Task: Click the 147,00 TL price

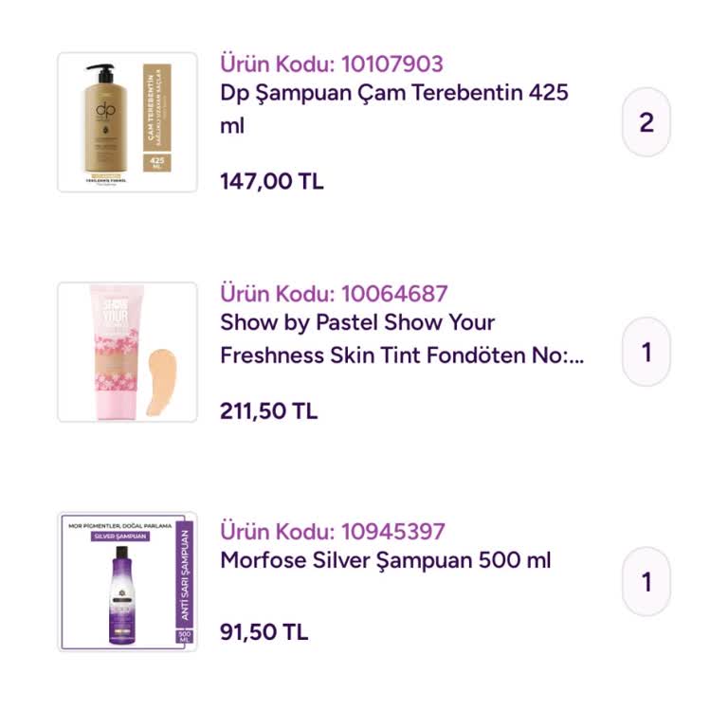Action: pyautogui.click(x=272, y=181)
